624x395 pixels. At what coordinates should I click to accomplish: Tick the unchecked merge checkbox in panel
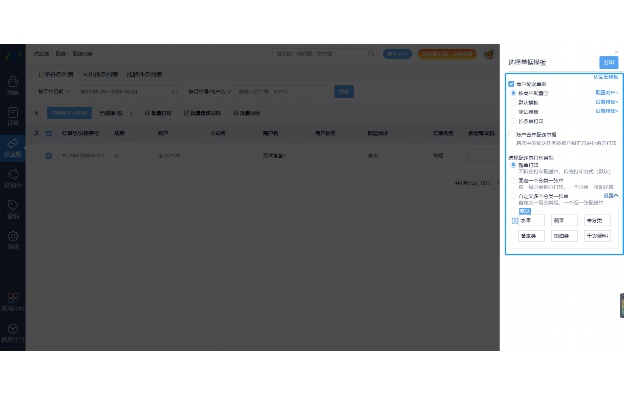pyautogui.click(x=511, y=134)
